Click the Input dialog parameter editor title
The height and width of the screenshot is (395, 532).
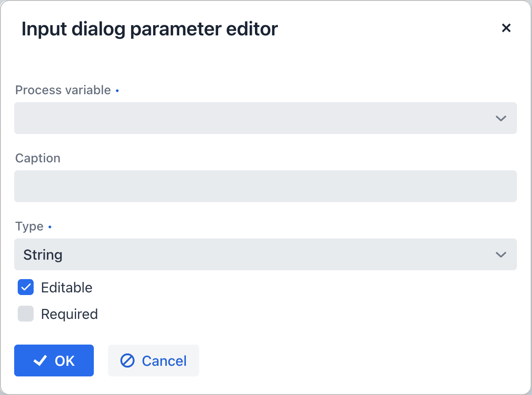click(150, 28)
